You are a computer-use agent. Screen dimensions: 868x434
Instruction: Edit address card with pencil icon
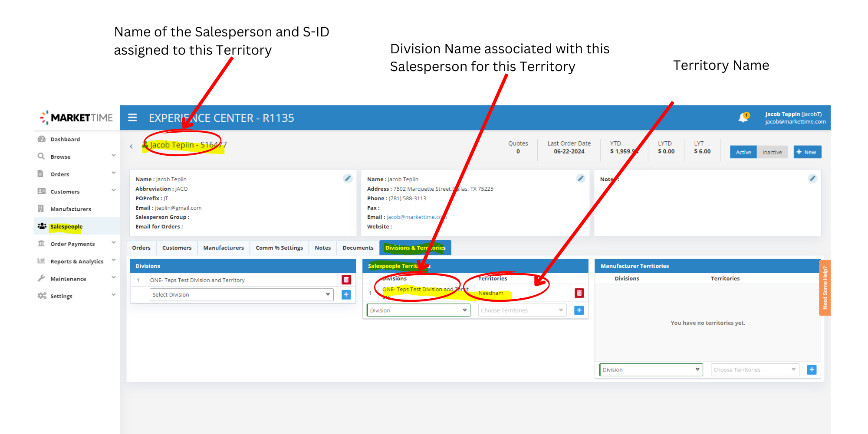[580, 179]
